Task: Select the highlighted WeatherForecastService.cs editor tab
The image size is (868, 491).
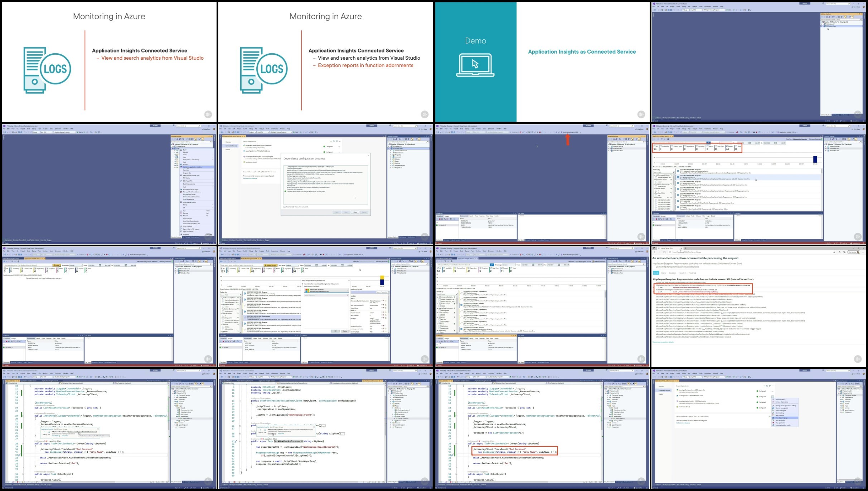Action: point(372,381)
